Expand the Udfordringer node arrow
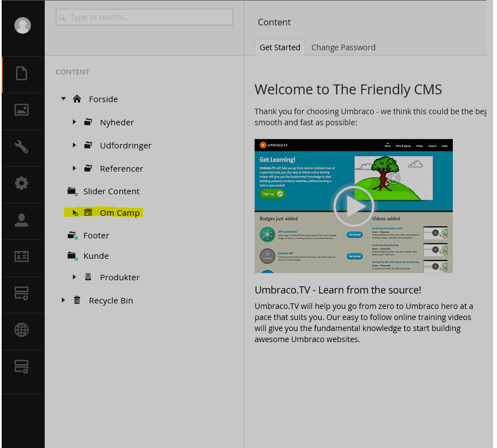 pos(74,145)
